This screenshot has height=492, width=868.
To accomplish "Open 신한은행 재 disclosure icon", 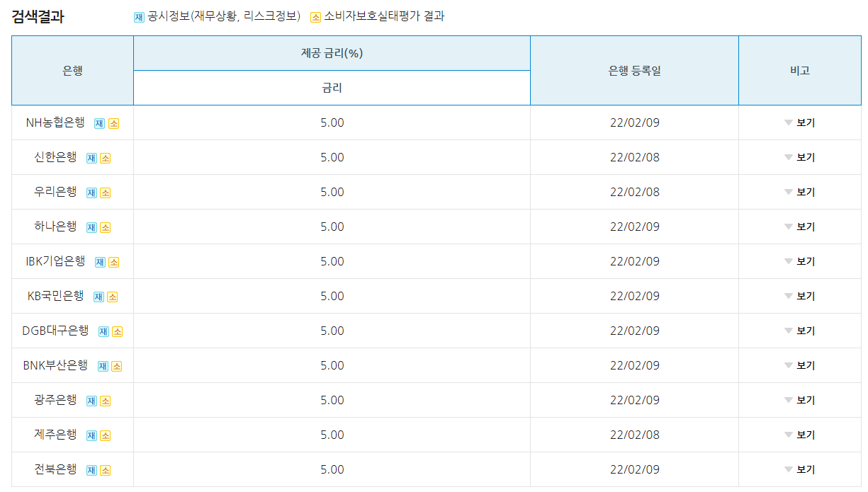I will (x=91, y=158).
